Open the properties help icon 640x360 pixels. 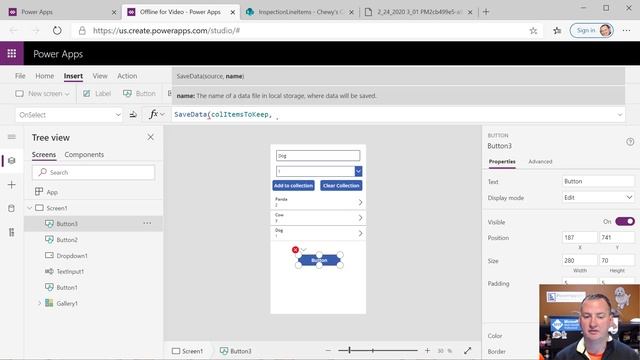(x=630, y=142)
